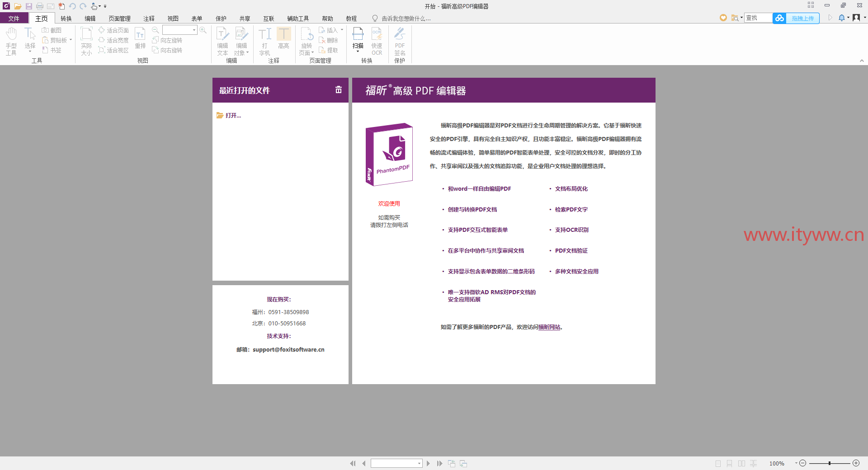
Task: Click the Edit Text (编辑文本) icon
Action: tap(222, 41)
